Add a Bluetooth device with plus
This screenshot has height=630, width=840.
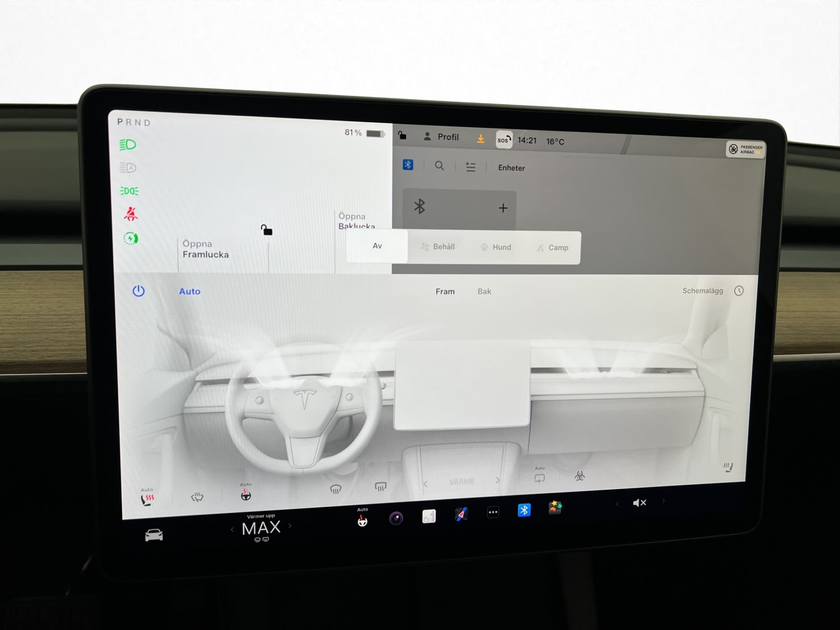point(503,208)
